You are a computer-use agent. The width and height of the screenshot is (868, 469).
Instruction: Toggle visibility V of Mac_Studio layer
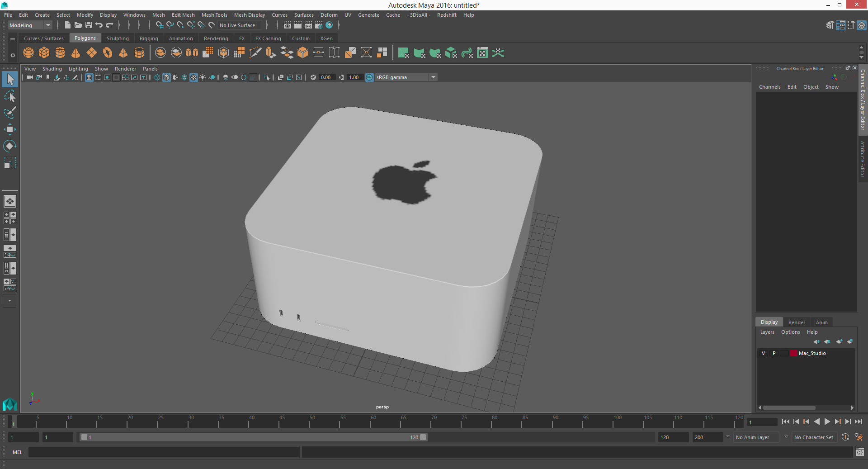(764, 353)
